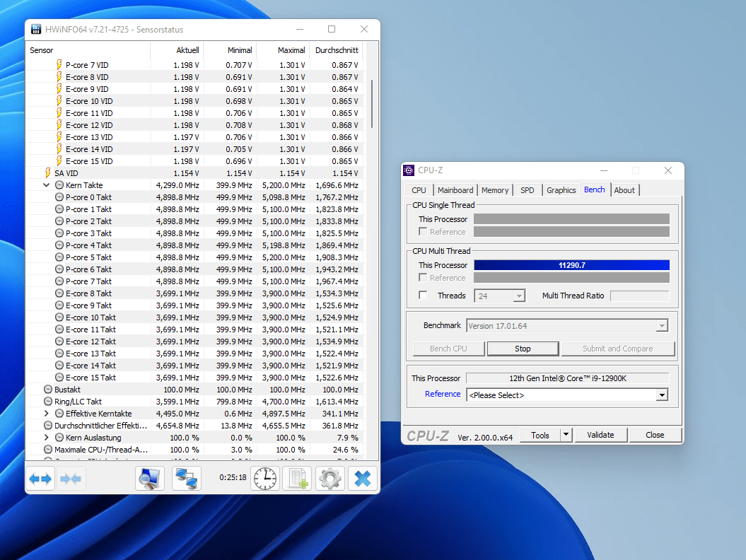The width and height of the screenshot is (746, 560).
Task: Toggle Multi Thread Reference checkbox in CPU-Z
Action: [x=422, y=277]
